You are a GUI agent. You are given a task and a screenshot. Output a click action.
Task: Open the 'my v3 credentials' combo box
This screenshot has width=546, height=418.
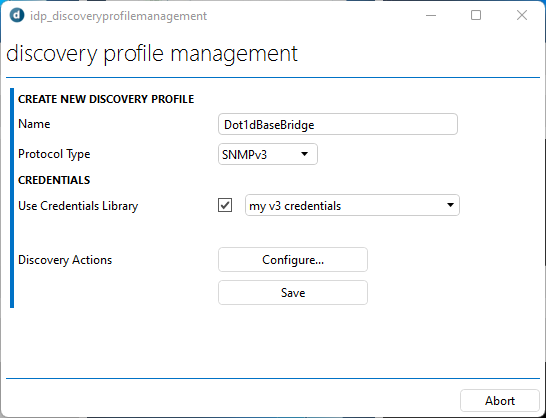click(x=352, y=205)
